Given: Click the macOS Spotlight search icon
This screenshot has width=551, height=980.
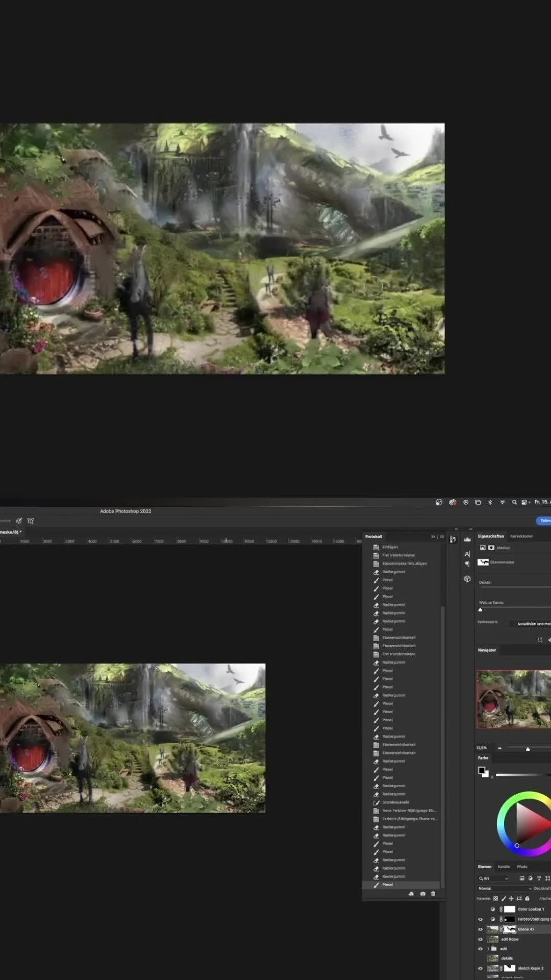Looking at the screenshot, I should tap(514, 502).
